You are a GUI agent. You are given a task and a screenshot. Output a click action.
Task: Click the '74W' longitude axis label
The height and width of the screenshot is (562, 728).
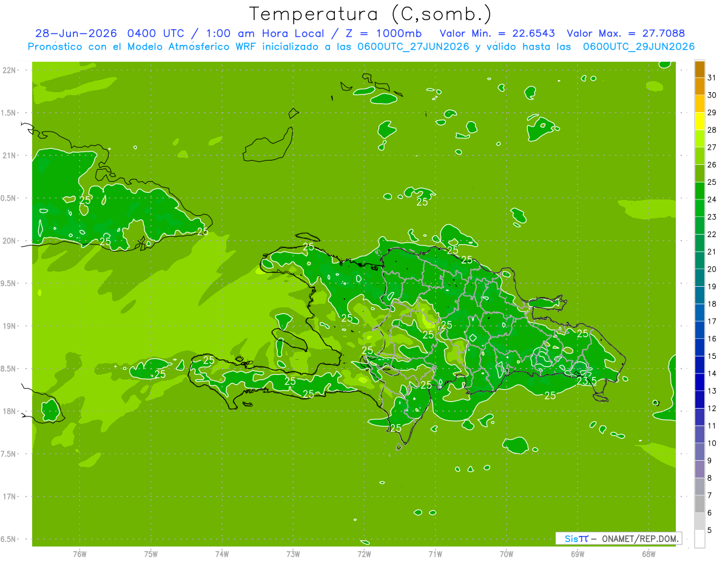click(222, 554)
